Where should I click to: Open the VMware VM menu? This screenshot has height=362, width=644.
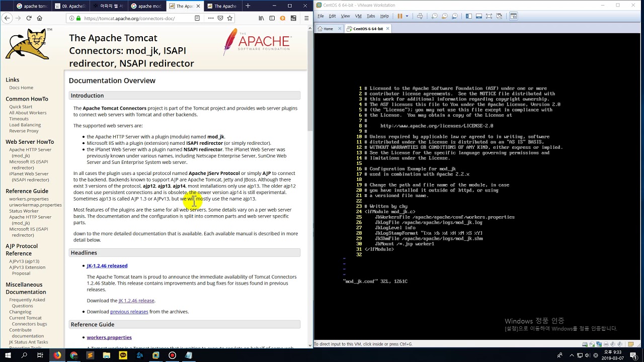click(x=358, y=16)
